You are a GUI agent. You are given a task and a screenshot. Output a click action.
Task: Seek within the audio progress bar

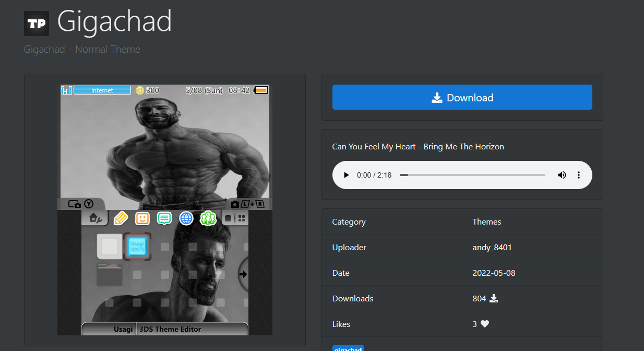click(x=472, y=175)
